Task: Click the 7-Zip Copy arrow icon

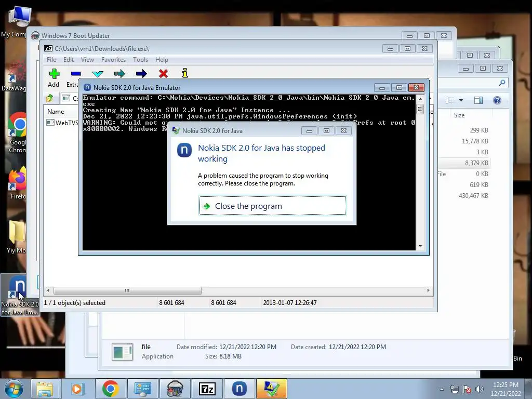Action: 119,74
